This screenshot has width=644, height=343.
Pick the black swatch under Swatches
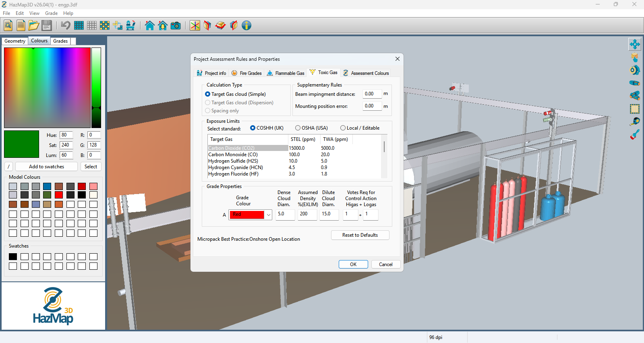click(x=13, y=256)
